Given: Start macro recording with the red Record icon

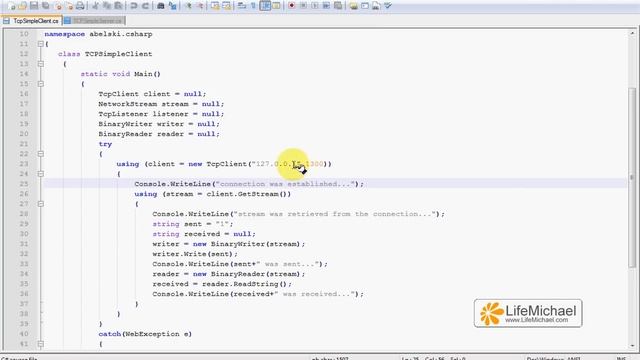Looking at the screenshot, I should [x=291, y=6].
